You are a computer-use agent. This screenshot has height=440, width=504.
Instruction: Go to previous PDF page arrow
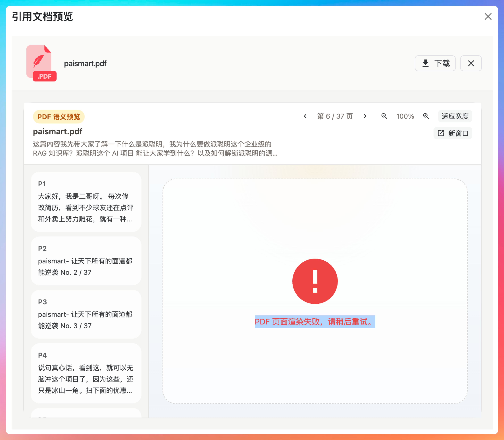[305, 116]
